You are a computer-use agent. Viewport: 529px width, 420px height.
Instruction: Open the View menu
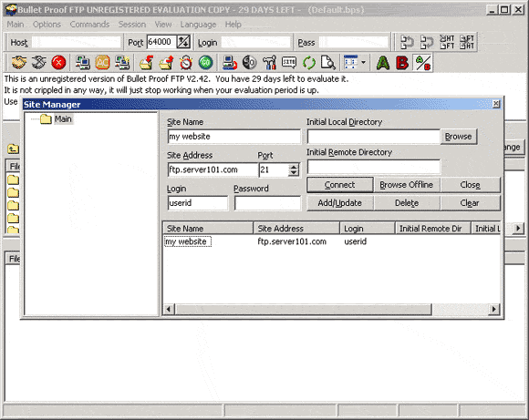click(163, 25)
